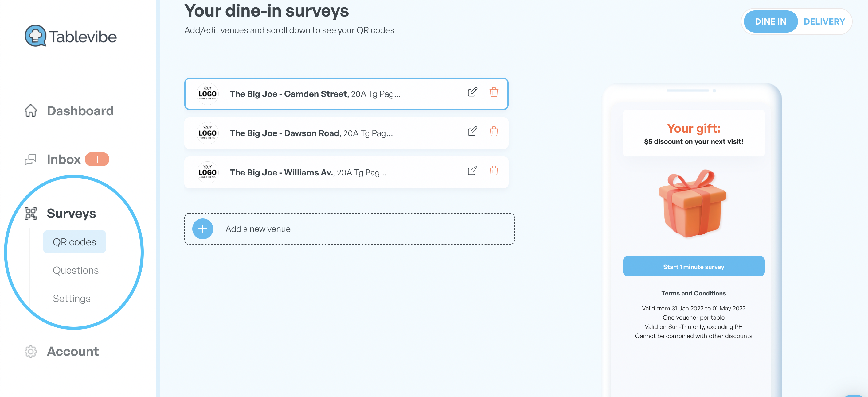Open the Surveys section
Screen dimensions: 868x397
click(x=71, y=213)
